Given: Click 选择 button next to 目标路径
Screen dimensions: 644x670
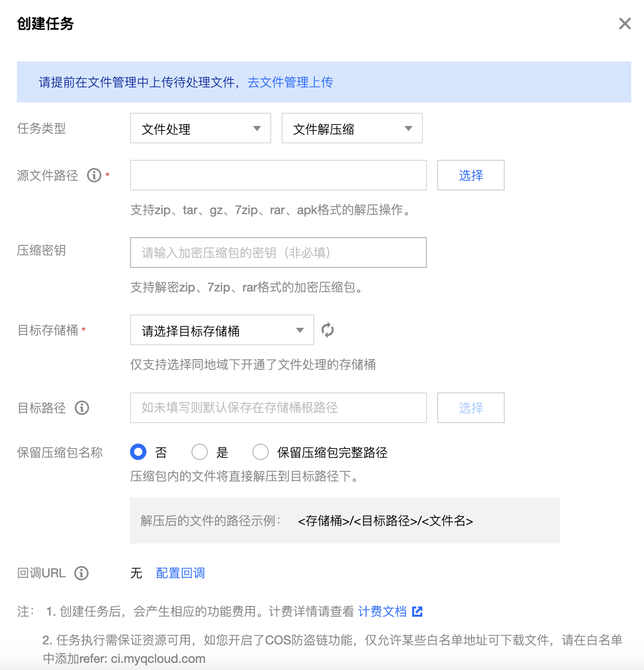Looking at the screenshot, I should click(471, 408).
